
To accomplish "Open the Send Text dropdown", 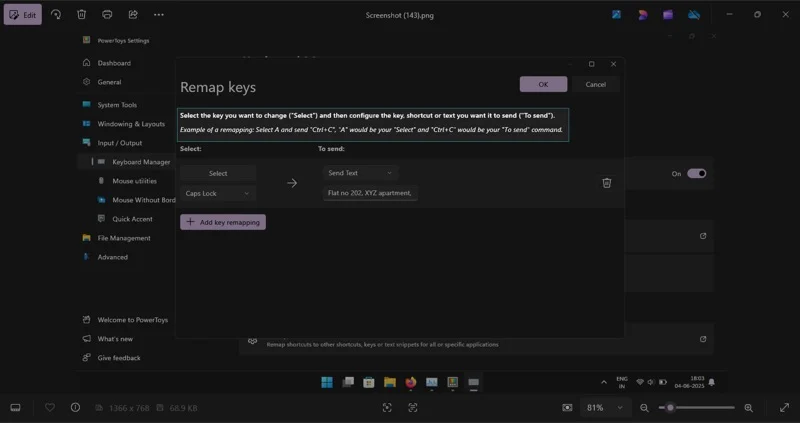I will (360, 173).
